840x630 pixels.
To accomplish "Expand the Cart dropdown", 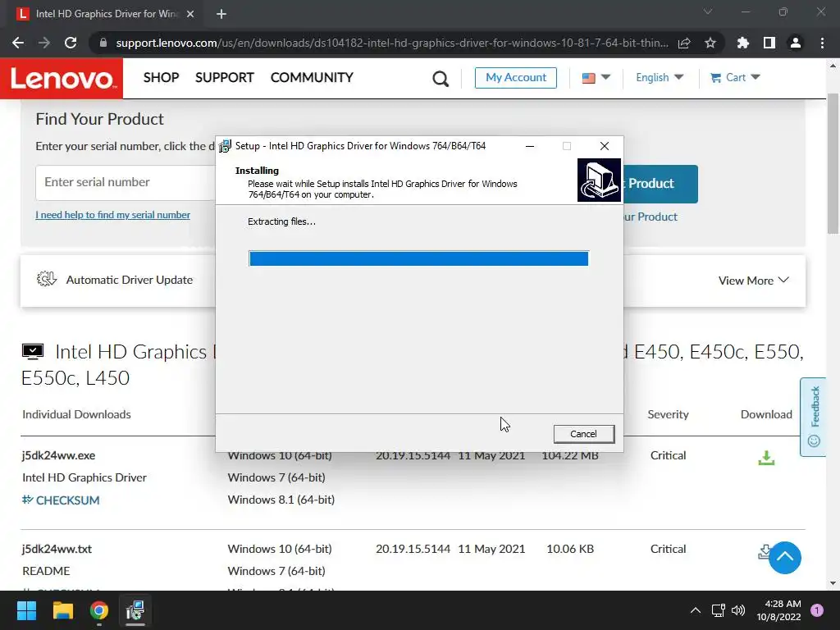I will pyautogui.click(x=756, y=77).
